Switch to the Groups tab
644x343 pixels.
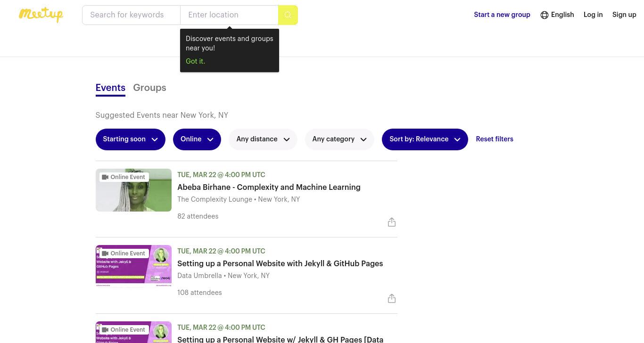[x=149, y=88]
